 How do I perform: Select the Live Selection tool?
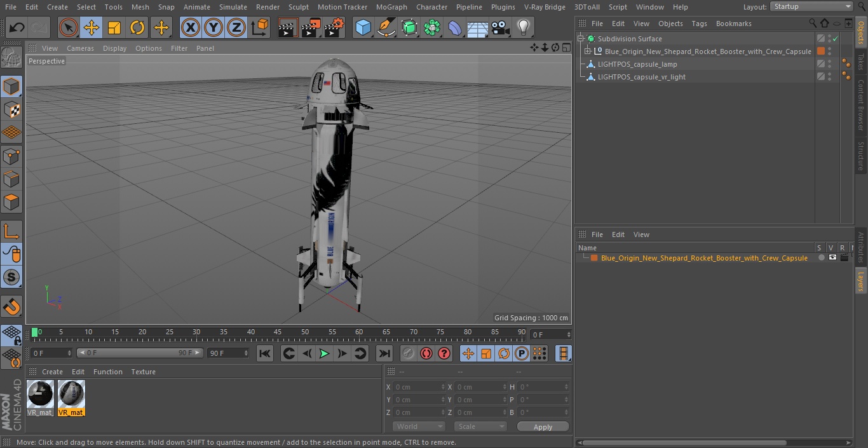click(69, 27)
